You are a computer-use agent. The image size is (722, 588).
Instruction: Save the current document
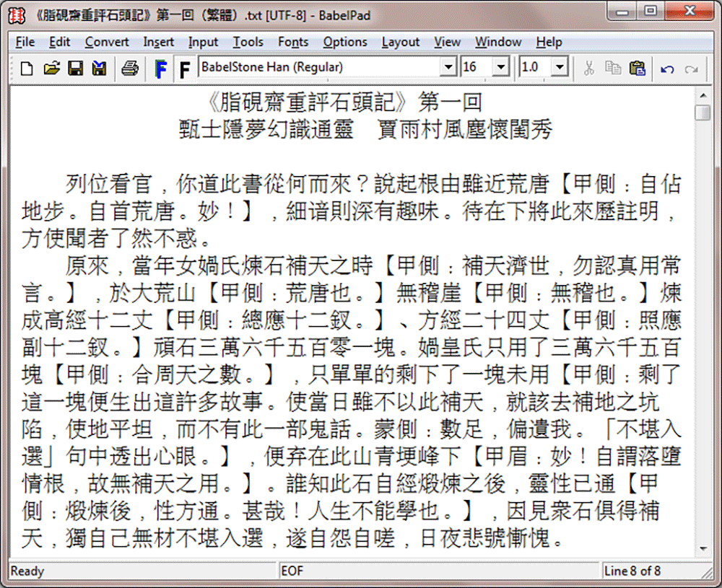(75, 68)
